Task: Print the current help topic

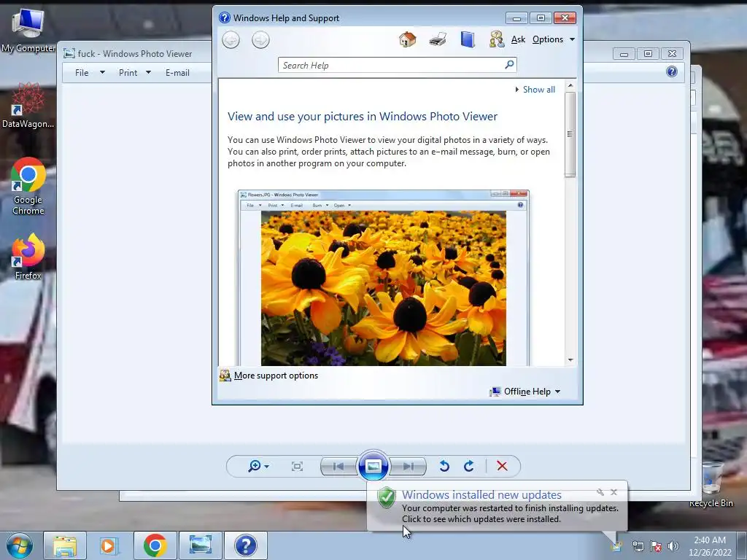Action: coord(438,39)
